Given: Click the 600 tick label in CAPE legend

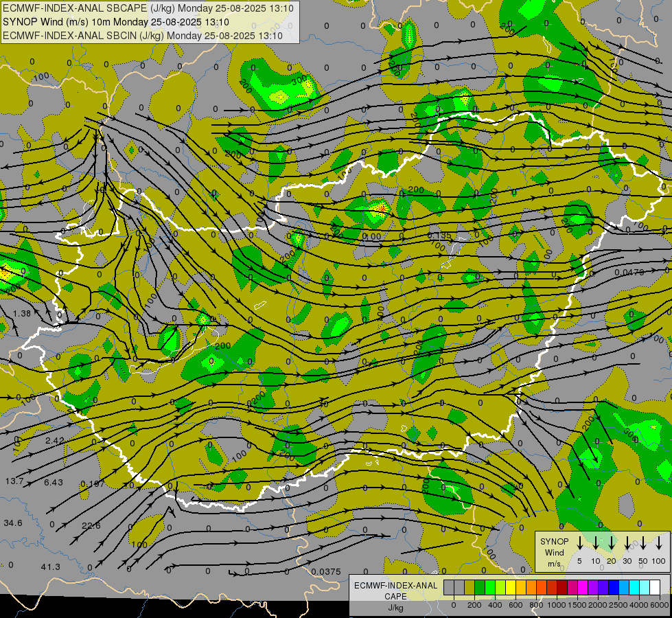Looking at the screenshot, I should click(515, 605).
